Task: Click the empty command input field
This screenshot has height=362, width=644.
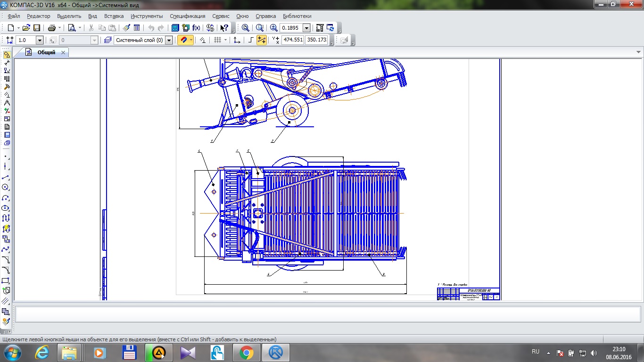Action: point(328,314)
